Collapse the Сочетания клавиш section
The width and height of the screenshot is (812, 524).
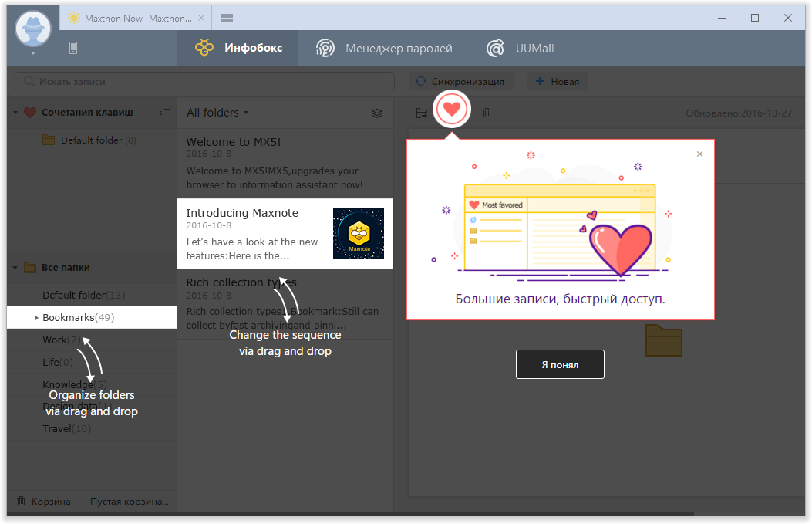coord(15,113)
